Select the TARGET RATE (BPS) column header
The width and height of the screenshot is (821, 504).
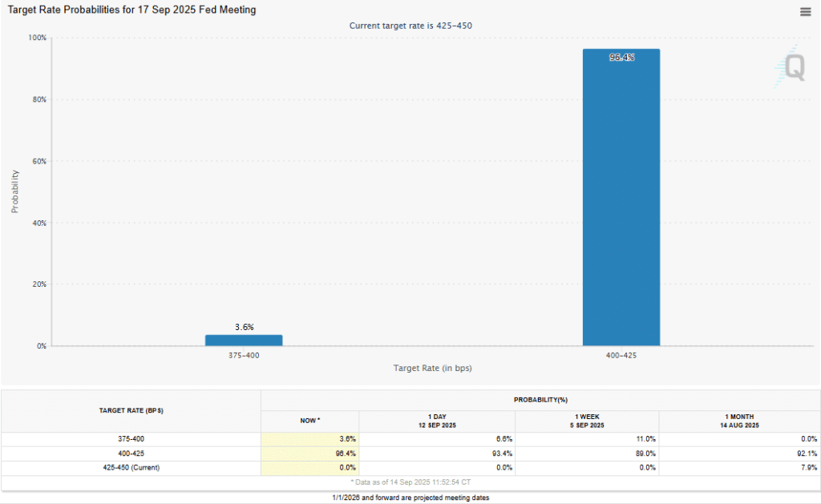[130, 409]
